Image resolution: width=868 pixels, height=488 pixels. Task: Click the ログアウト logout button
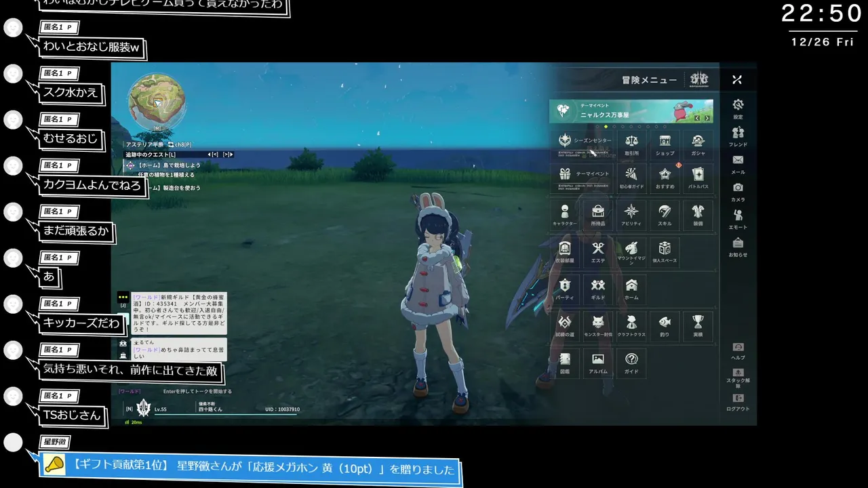point(738,403)
